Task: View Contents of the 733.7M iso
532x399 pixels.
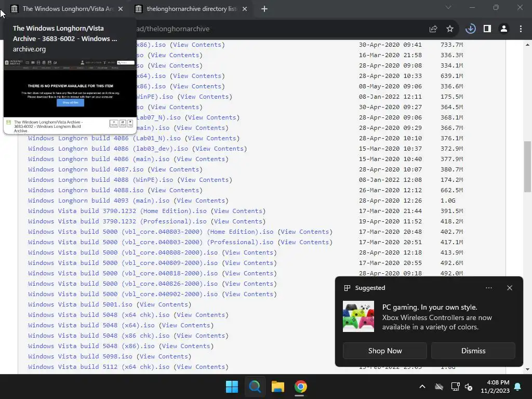Action: tap(197, 45)
